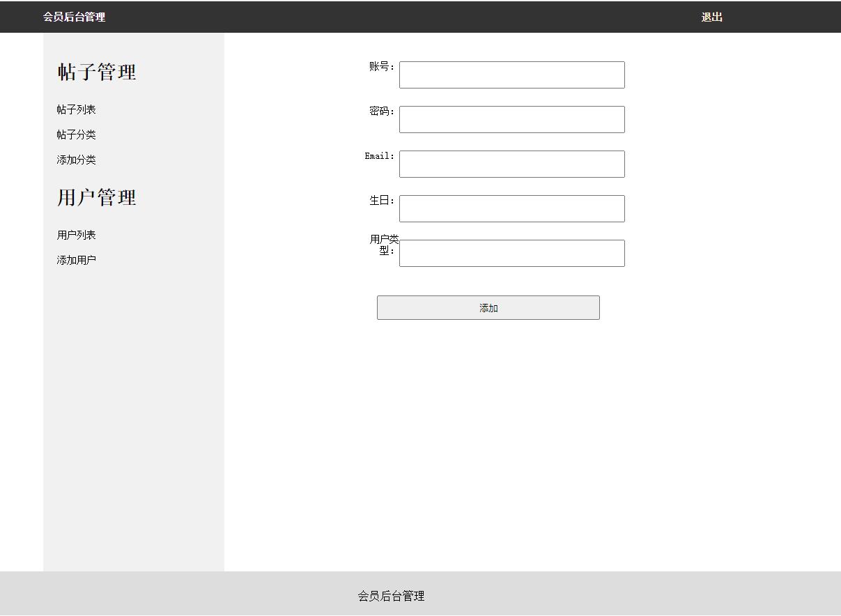Click the 会员后台管理 header brand title

(74, 17)
